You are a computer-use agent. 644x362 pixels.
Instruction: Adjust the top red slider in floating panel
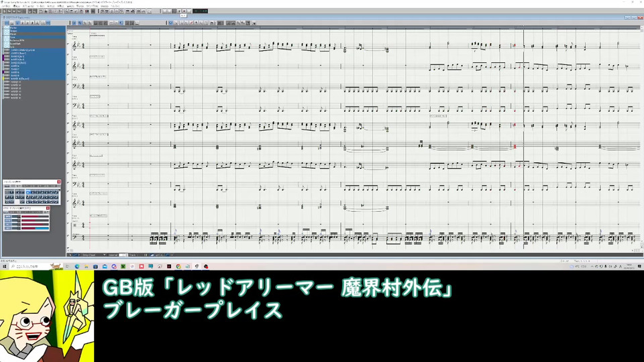tap(35, 217)
